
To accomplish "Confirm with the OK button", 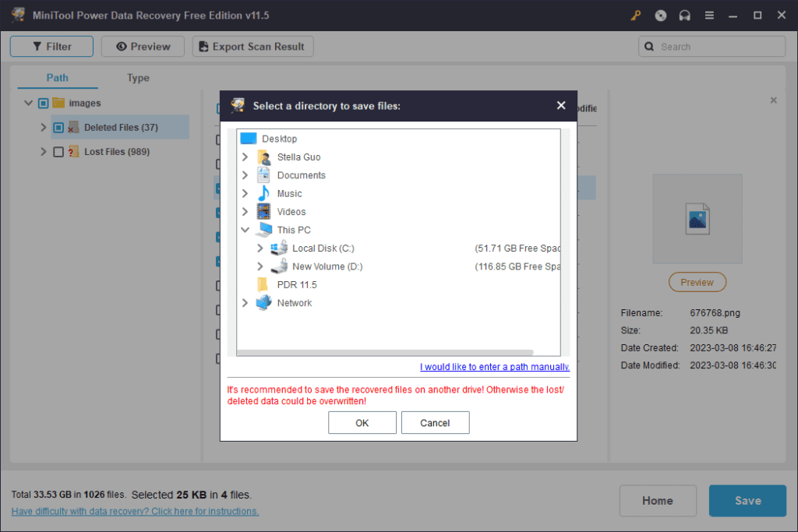I will (362, 423).
